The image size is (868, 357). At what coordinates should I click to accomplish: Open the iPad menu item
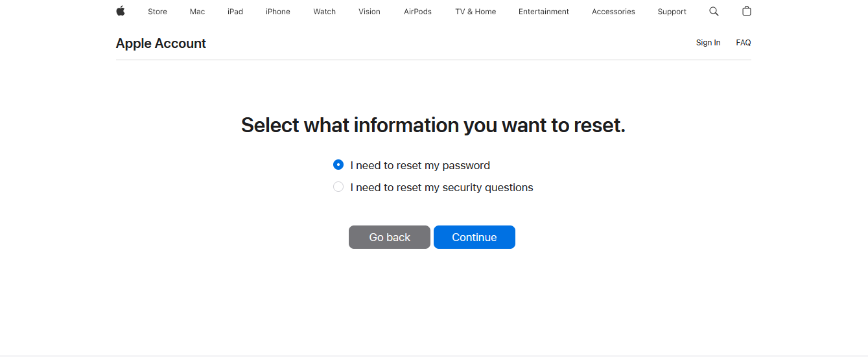click(x=235, y=12)
